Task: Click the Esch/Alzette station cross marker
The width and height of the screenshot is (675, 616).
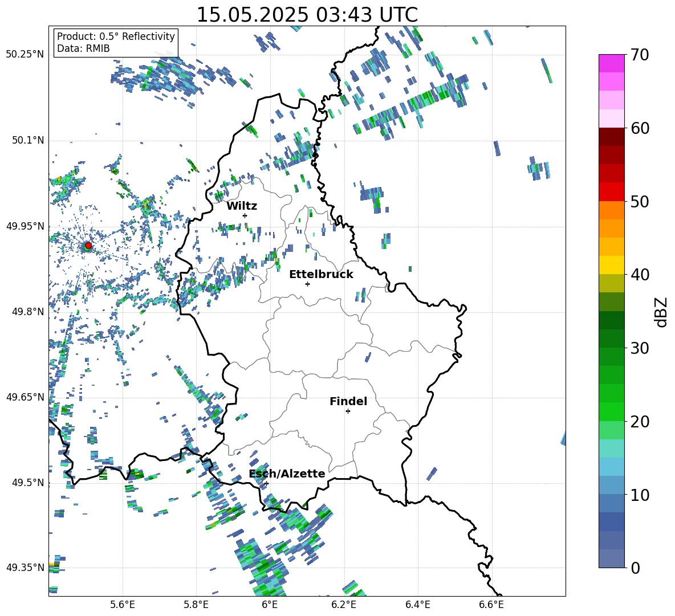Action: click(x=266, y=483)
